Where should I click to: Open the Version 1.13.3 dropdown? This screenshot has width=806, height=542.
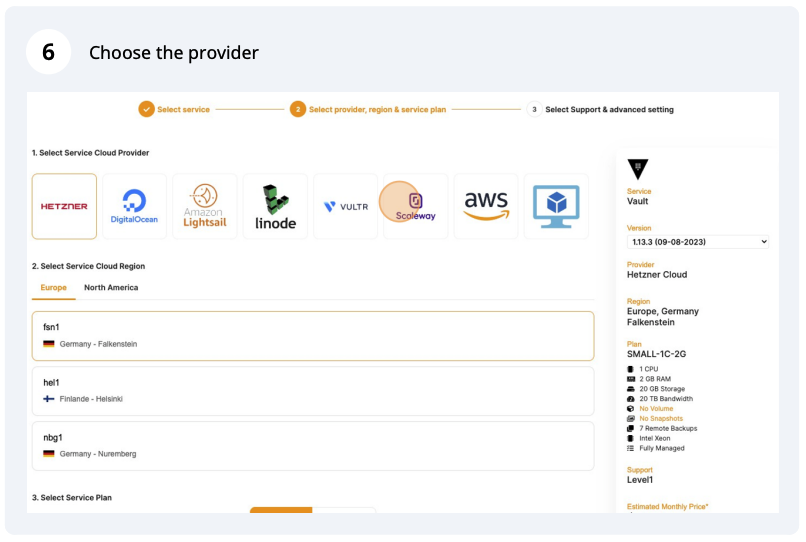[x=697, y=242]
